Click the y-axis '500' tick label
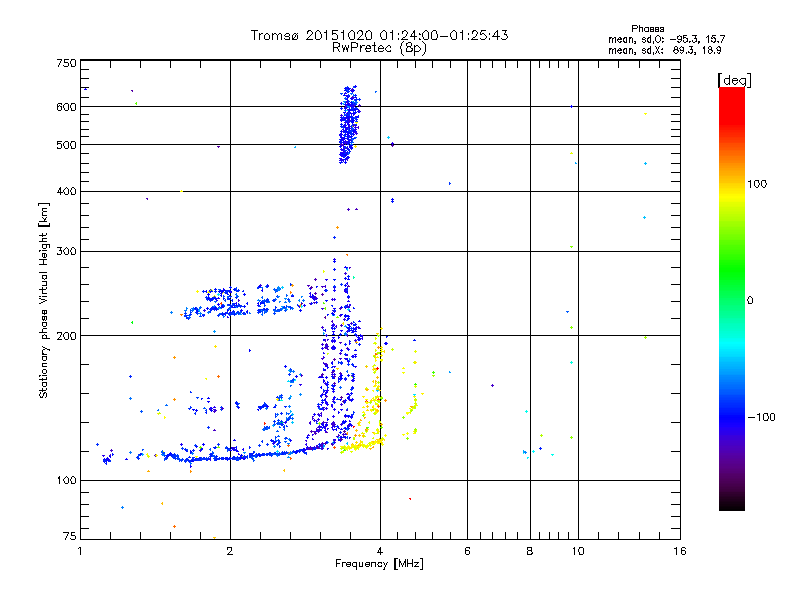800x600 pixels. point(66,145)
